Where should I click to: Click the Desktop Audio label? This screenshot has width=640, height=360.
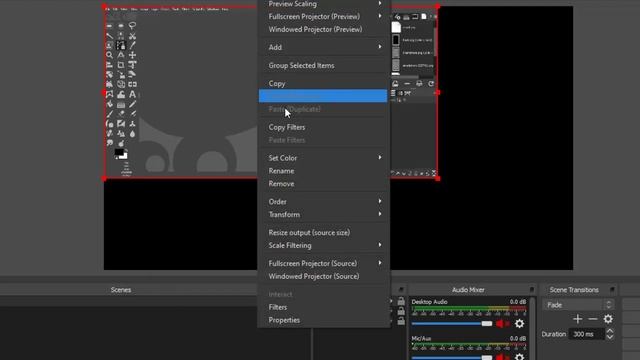(x=429, y=302)
